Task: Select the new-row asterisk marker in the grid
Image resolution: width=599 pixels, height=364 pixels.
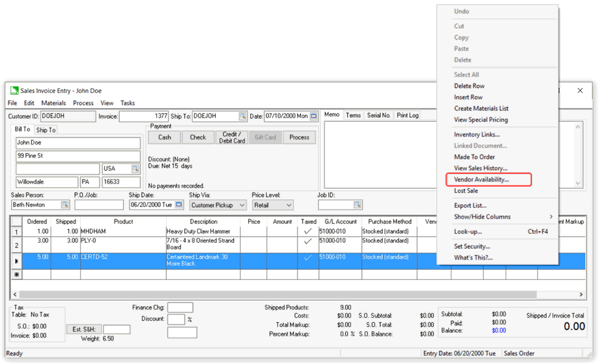Action: point(17,275)
